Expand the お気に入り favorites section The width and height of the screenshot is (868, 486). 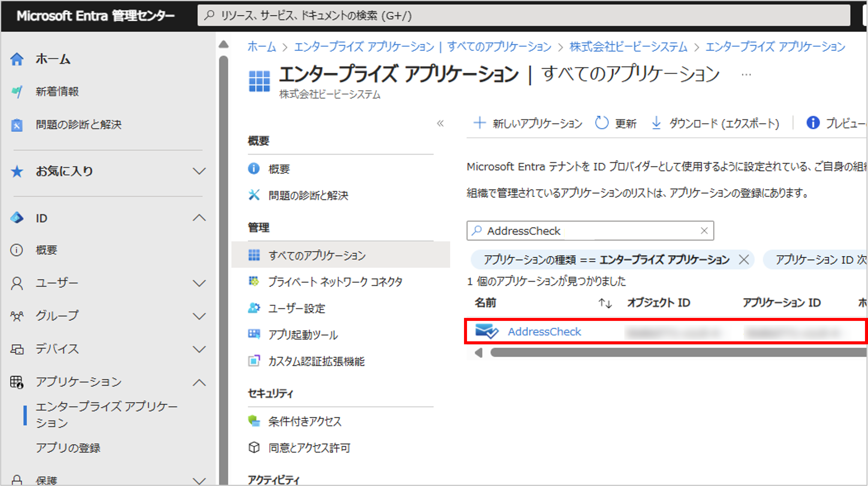[x=199, y=171]
